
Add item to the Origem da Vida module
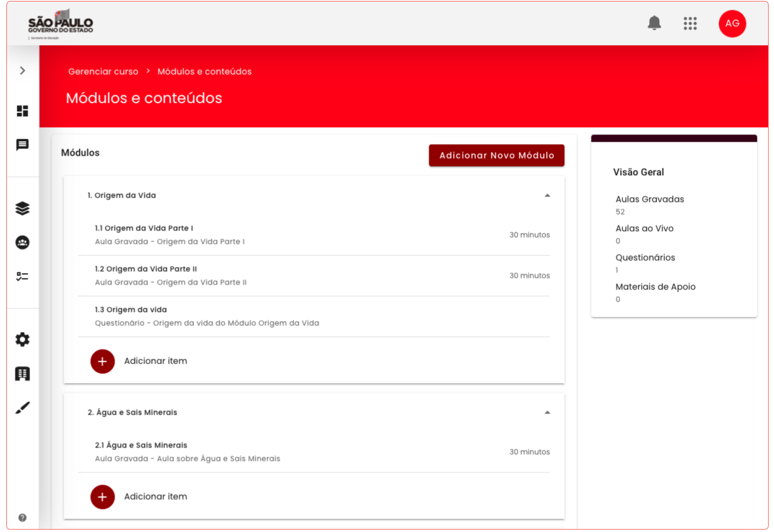pos(102,361)
